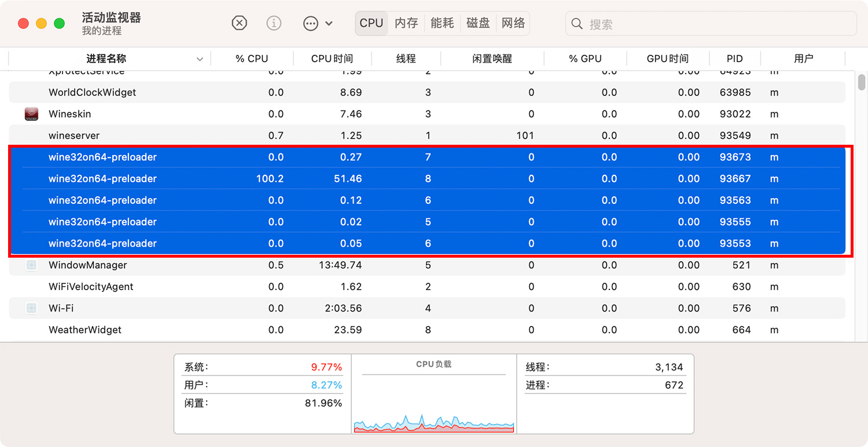Sort by PID column header

[735, 58]
